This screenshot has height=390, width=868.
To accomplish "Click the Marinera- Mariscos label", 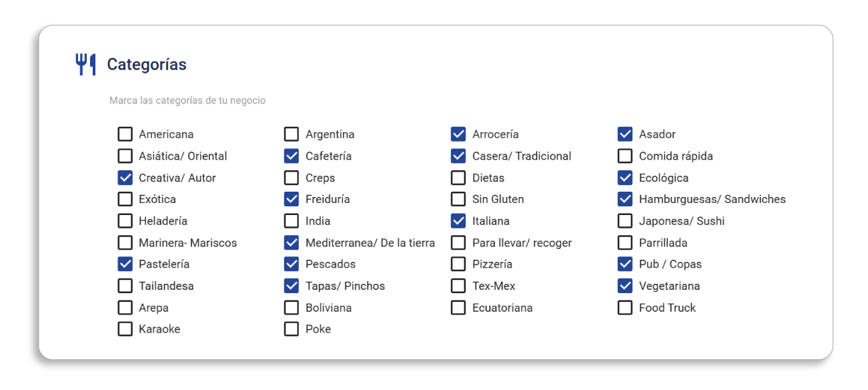I will [x=187, y=243].
